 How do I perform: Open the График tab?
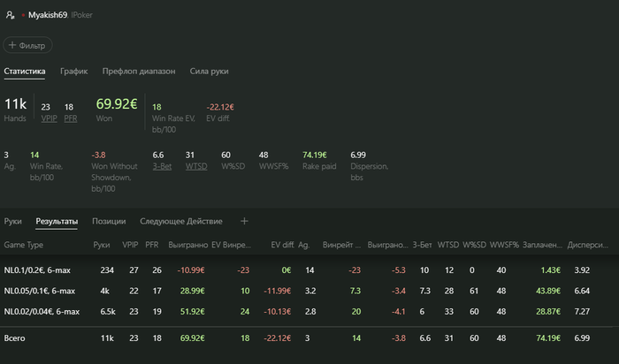tap(74, 71)
